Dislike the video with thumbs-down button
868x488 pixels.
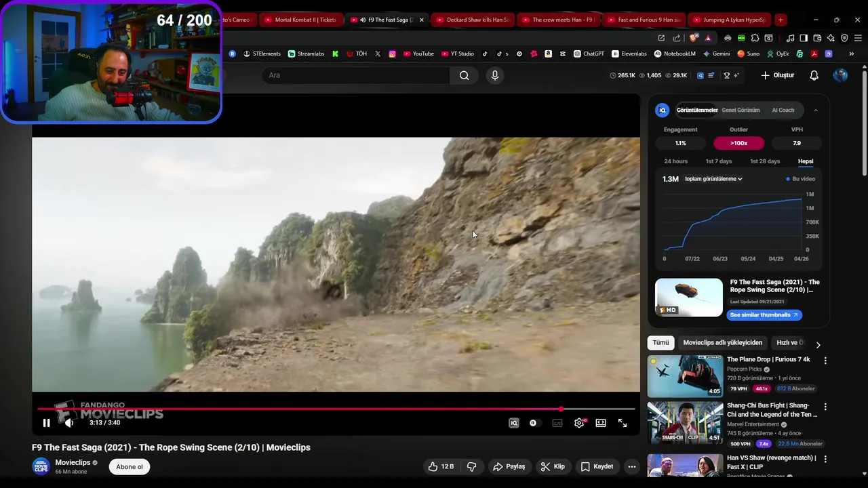point(472,466)
